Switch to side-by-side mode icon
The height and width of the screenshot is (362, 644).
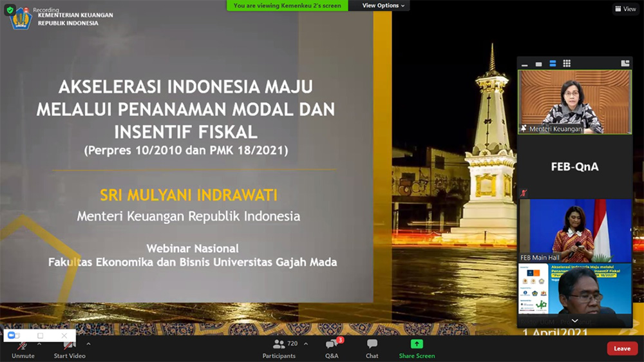(x=625, y=64)
